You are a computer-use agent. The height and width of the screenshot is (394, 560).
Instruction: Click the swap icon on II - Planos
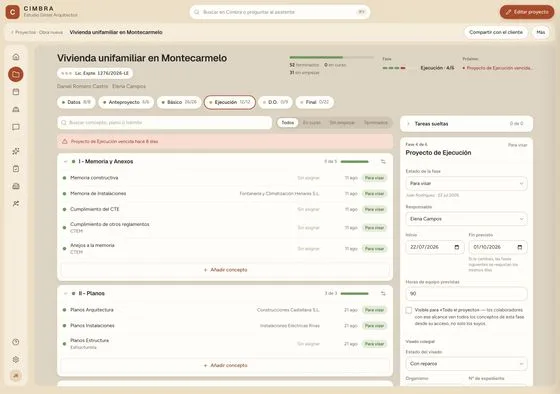(383, 293)
